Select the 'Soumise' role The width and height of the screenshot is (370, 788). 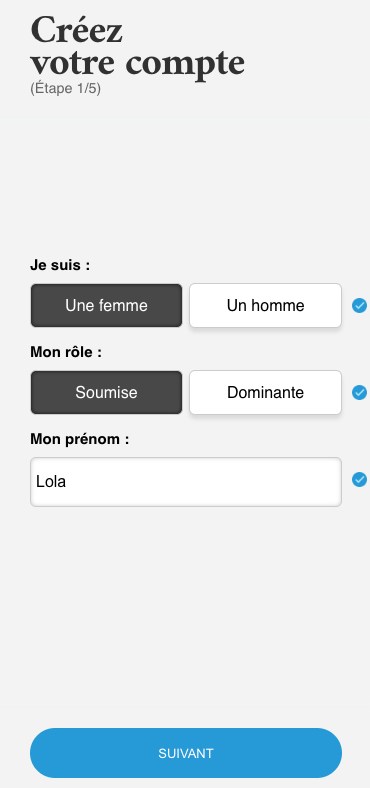click(x=106, y=392)
